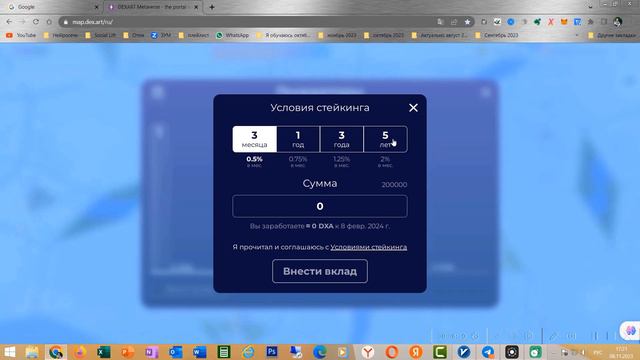
Task: Open the Сентябрь 2023 bookmarks folder
Action: pyautogui.click(x=497, y=36)
